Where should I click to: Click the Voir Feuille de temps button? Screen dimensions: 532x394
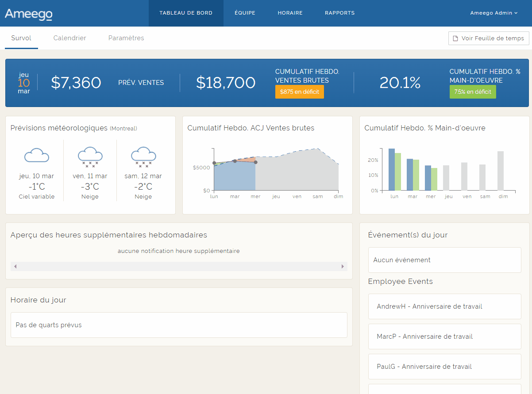pos(489,38)
